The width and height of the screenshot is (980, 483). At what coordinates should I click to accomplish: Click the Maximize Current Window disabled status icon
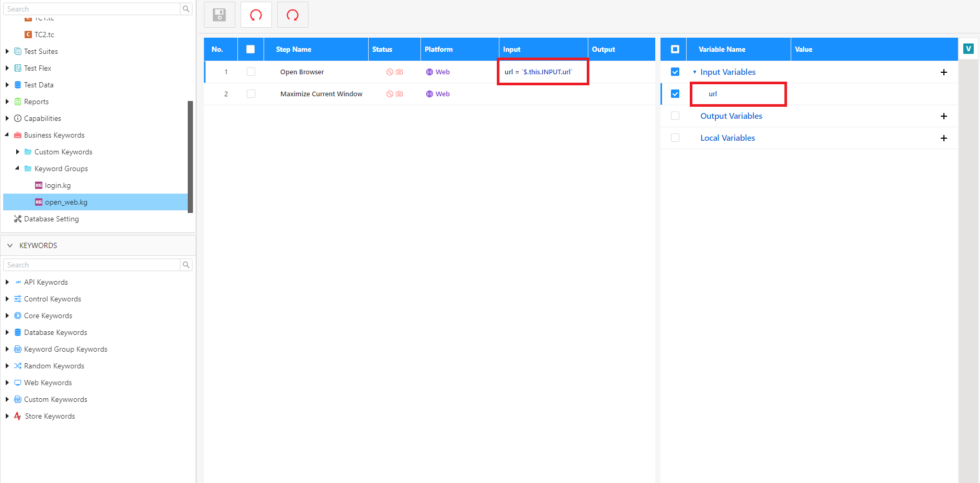pos(390,94)
